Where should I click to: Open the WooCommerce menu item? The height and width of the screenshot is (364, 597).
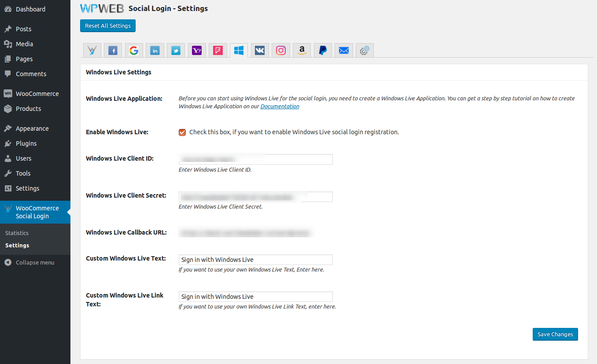37,94
